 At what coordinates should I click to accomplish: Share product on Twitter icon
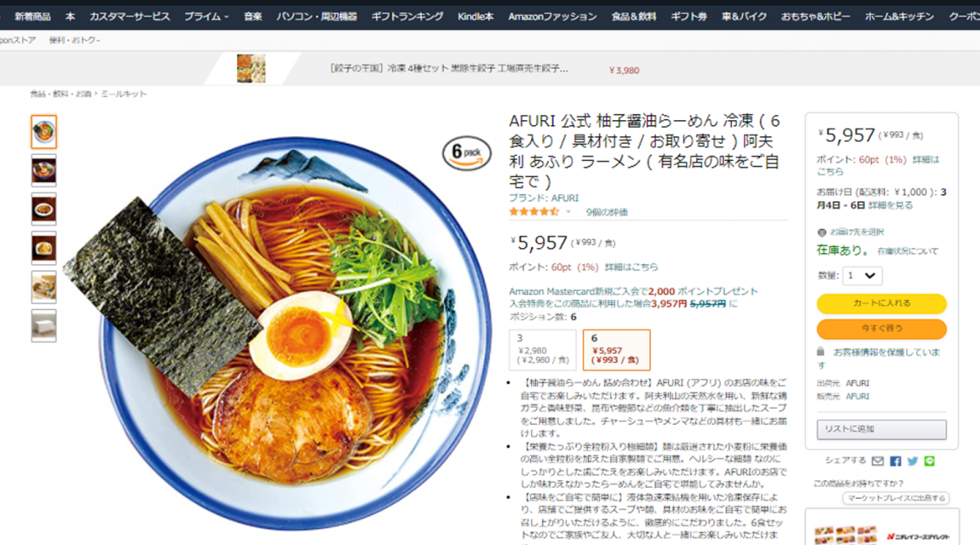(x=913, y=462)
